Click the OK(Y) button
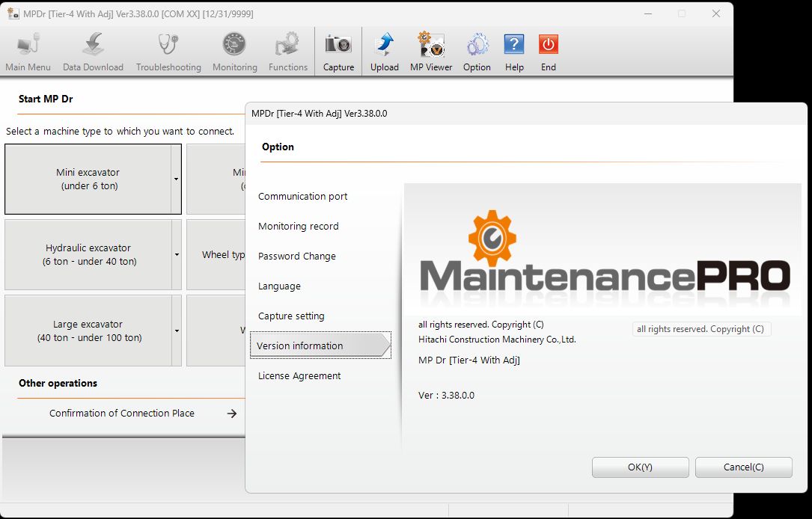812x519 pixels. 640,467
